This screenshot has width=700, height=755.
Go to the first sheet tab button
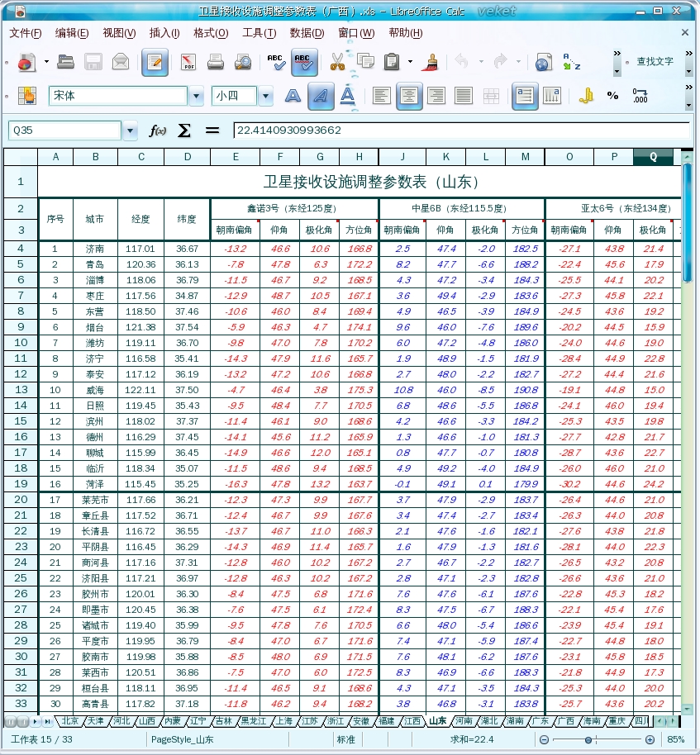11,721
